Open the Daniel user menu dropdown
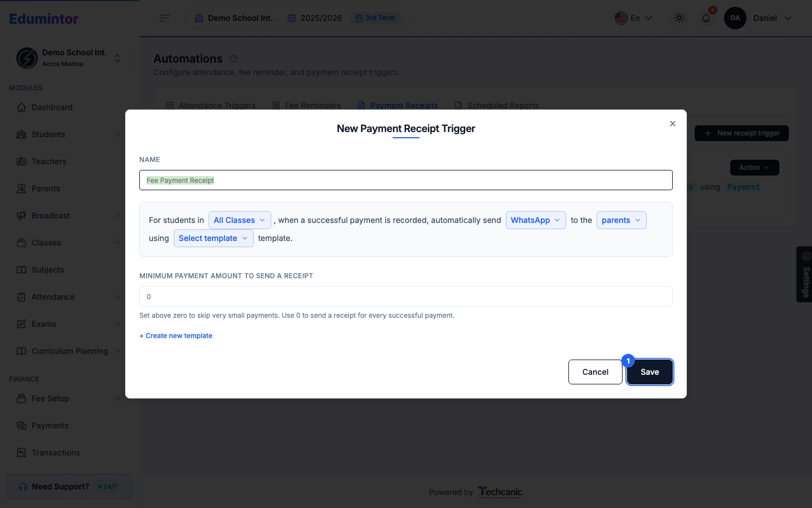This screenshot has width=812, height=508. point(758,18)
